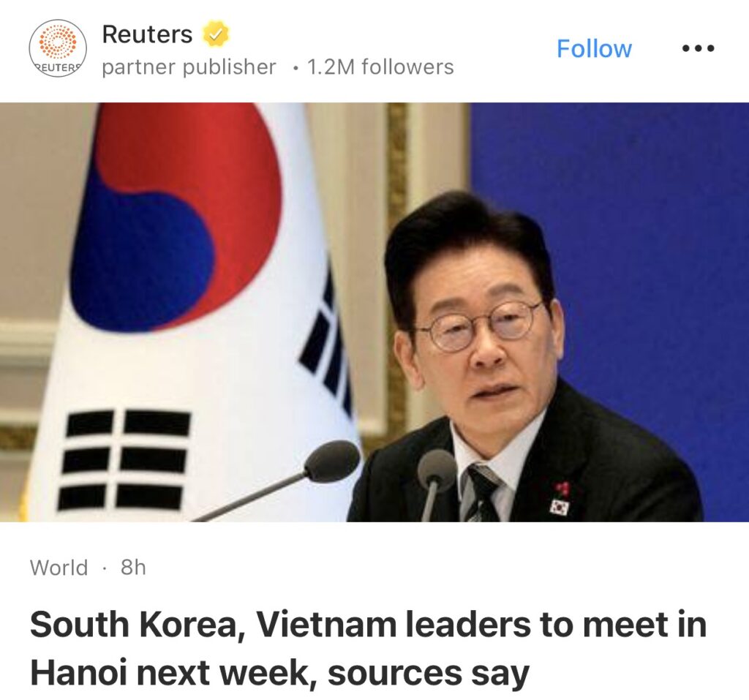The image size is (749, 700).
Task: Click the Hanoi next week headline line
Action: click(280, 673)
